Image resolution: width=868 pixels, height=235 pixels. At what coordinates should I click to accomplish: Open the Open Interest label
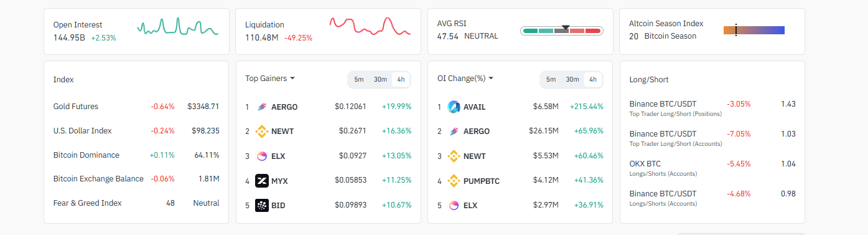click(x=78, y=25)
